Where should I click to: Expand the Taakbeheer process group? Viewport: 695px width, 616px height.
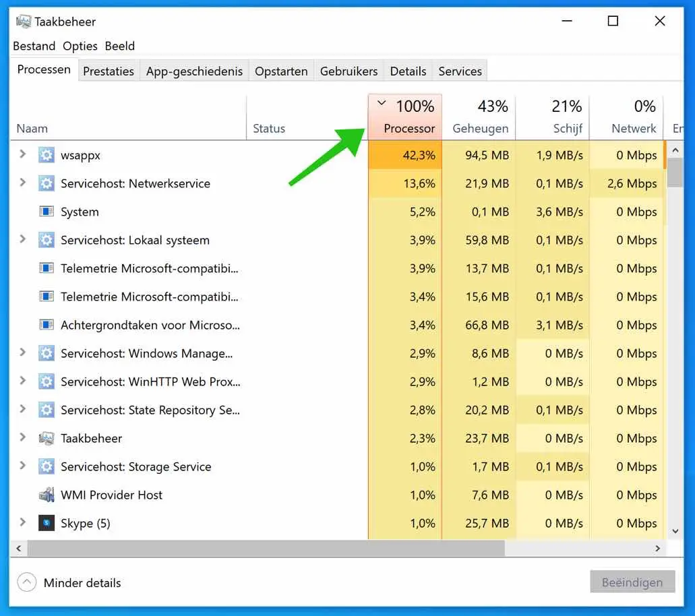coord(23,437)
